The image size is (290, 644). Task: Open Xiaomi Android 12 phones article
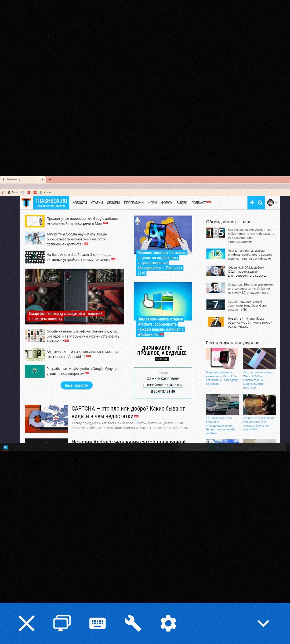tap(83, 336)
